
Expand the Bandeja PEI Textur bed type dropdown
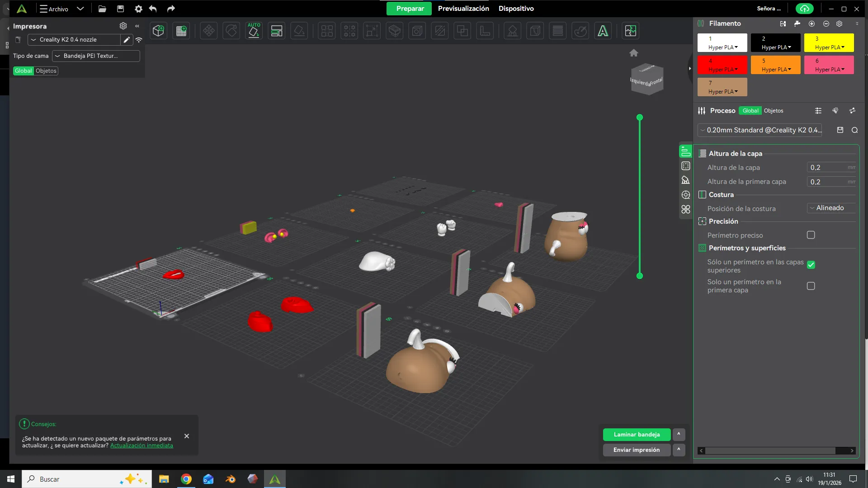[x=95, y=56]
